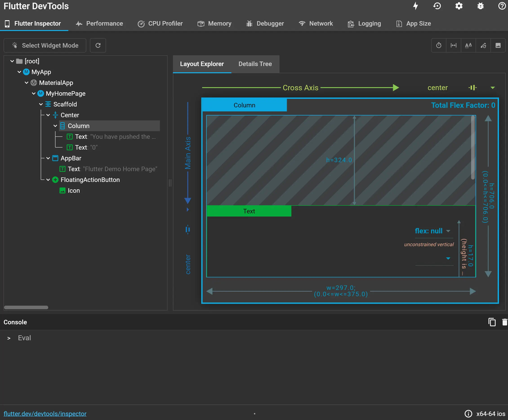The height and width of the screenshot is (420, 508).
Task: Switch to the Details Tree tab
Action: (255, 64)
